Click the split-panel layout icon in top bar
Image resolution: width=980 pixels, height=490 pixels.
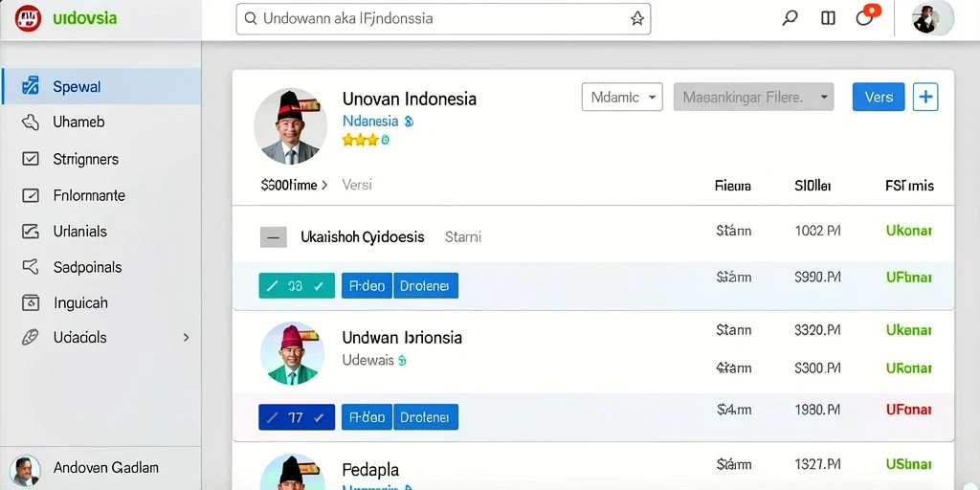tap(828, 18)
